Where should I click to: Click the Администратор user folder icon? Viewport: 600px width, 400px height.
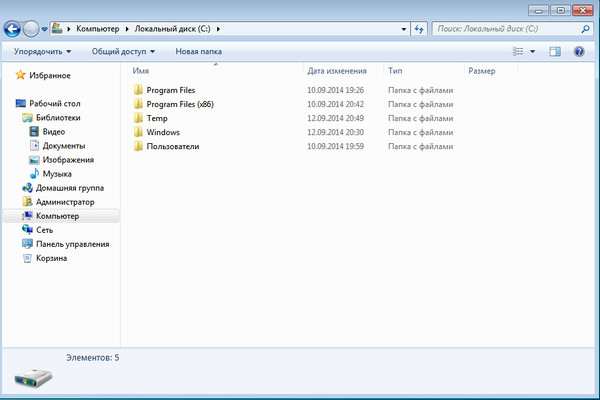(x=27, y=202)
